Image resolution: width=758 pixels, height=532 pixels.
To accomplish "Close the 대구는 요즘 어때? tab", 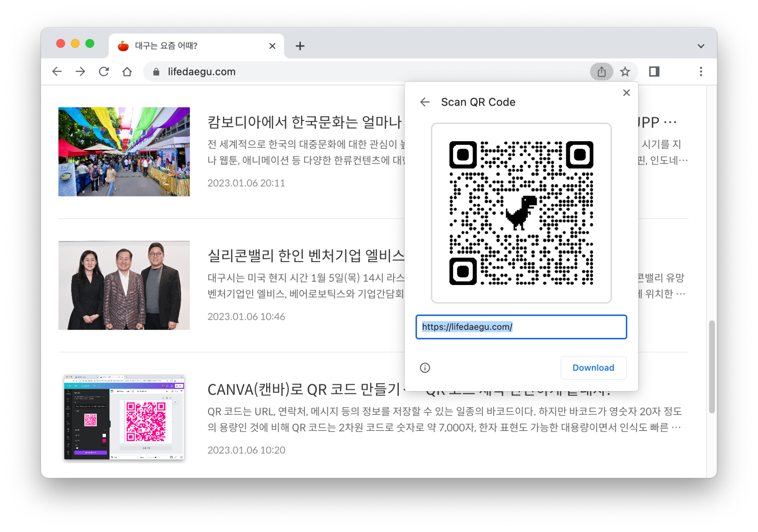I will pos(272,46).
